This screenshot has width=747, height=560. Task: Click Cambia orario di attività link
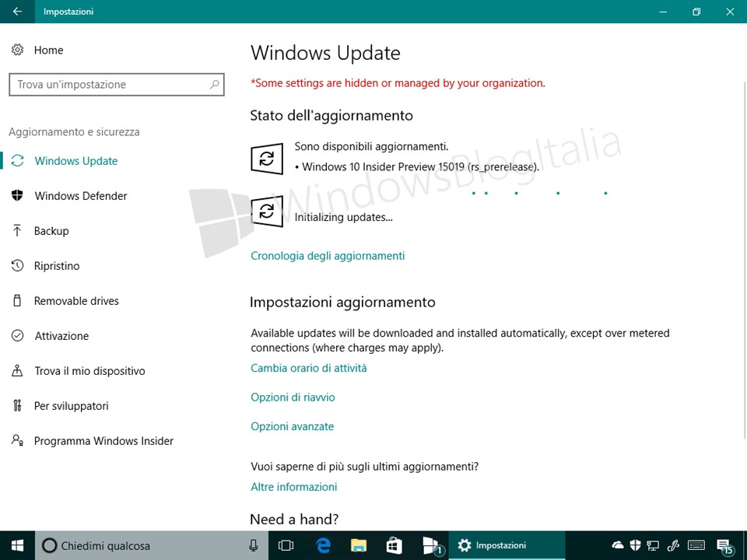coord(309,368)
